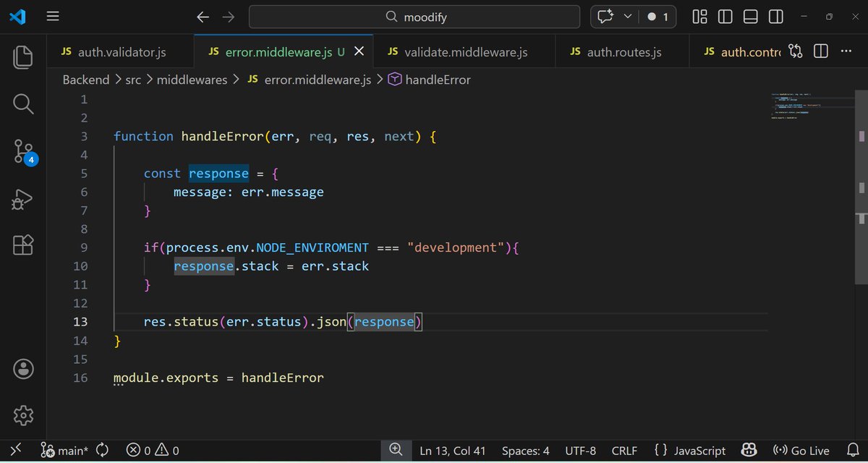Viewport: 868px width, 463px height.
Task: Open the Manage gear menu
Action: (23, 415)
